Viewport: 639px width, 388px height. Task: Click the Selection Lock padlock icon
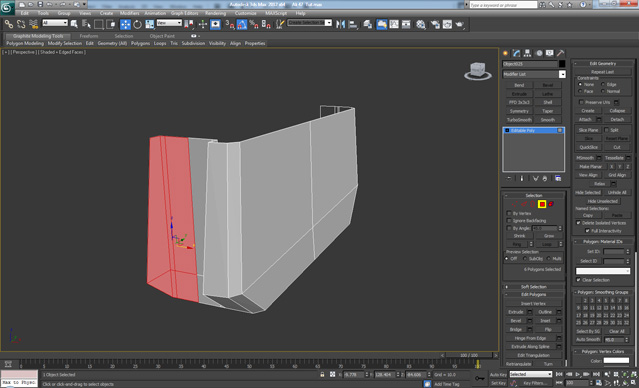pos(322,374)
